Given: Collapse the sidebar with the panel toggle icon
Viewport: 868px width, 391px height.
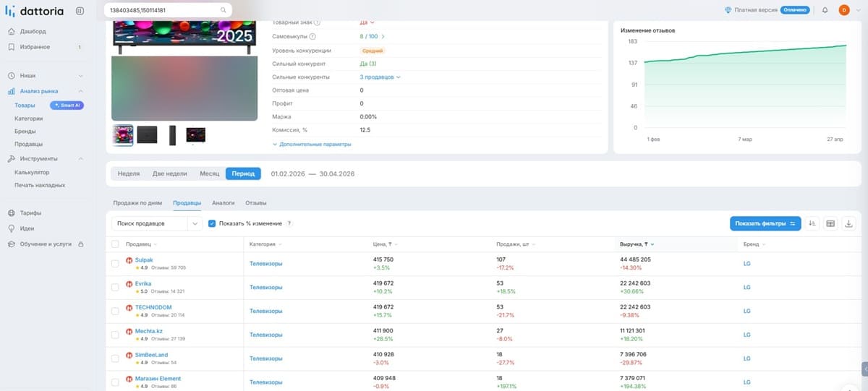Looking at the screenshot, I should point(80,10).
